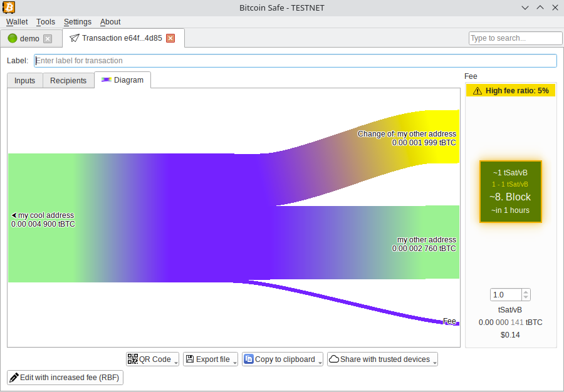
Task: Close the demo wallet tab
Action: [48, 38]
